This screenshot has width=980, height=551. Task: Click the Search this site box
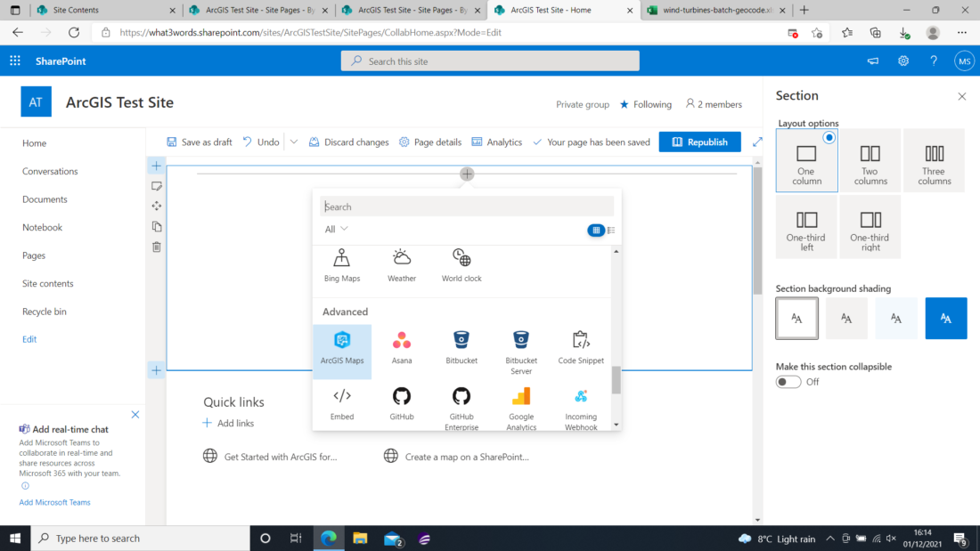pyautogui.click(x=490, y=61)
